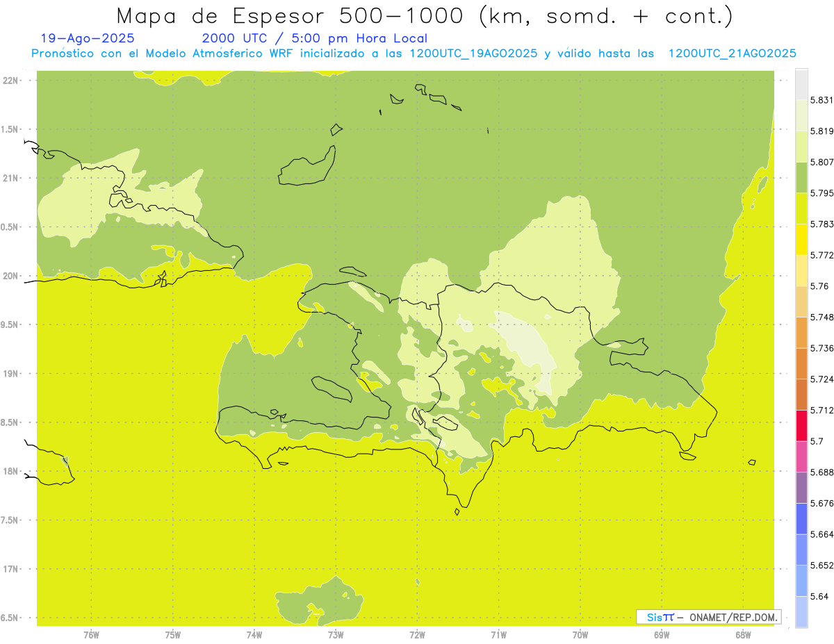
Task: Click the longitude label "72W"
Action: click(417, 634)
